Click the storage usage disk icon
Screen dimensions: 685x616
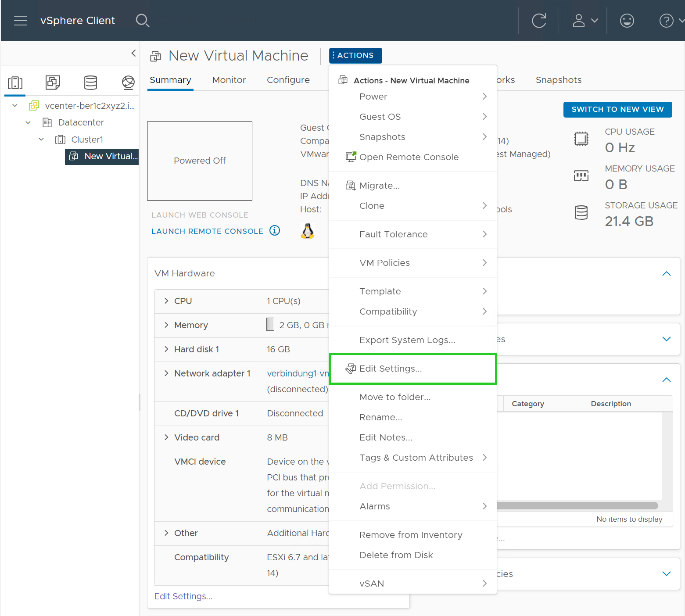tap(581, 213)
